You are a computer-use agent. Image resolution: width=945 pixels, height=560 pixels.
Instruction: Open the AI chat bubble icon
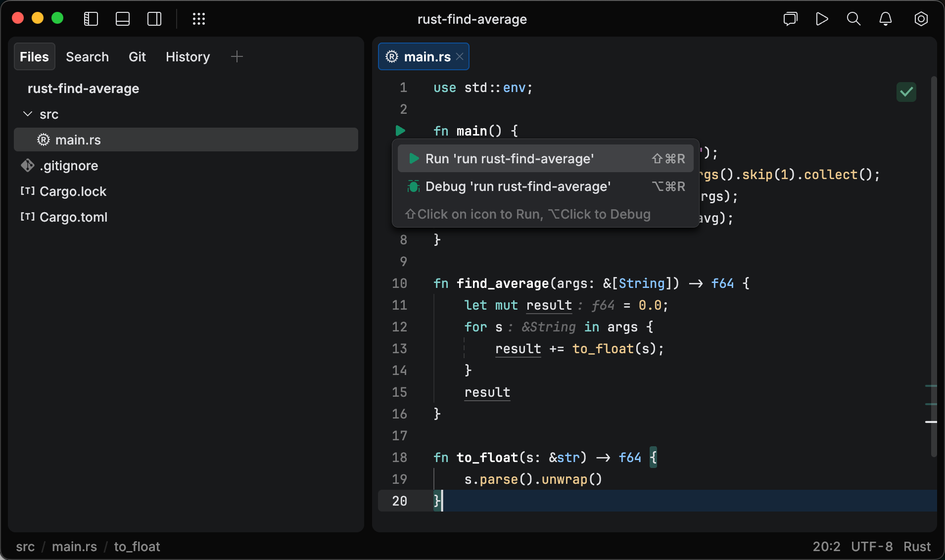pyautogui.click(x=790, y=19)
